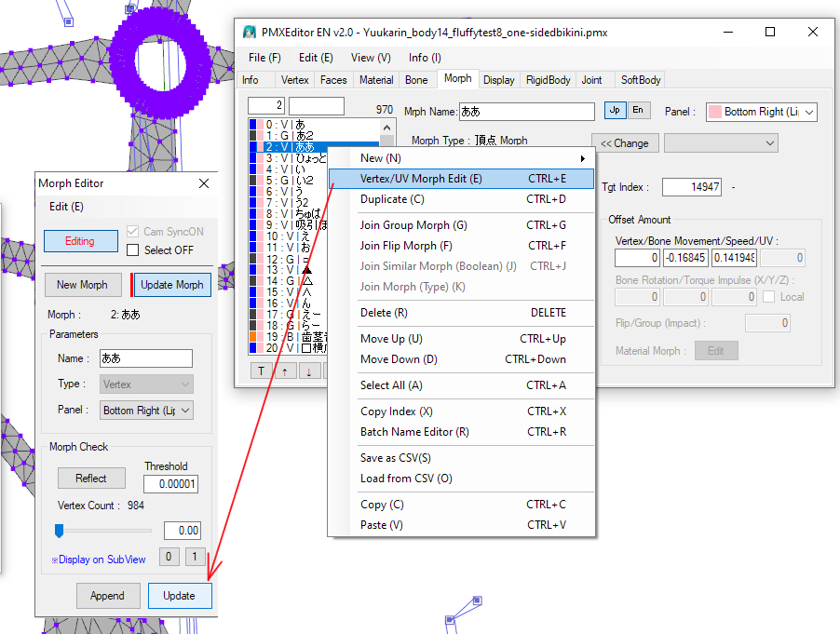
Task: Click the down arrow button below morph list
Action: (x=309, y=371)
